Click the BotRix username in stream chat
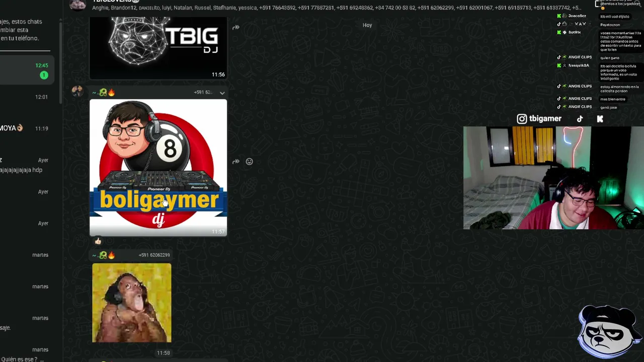 pos(575,32)
